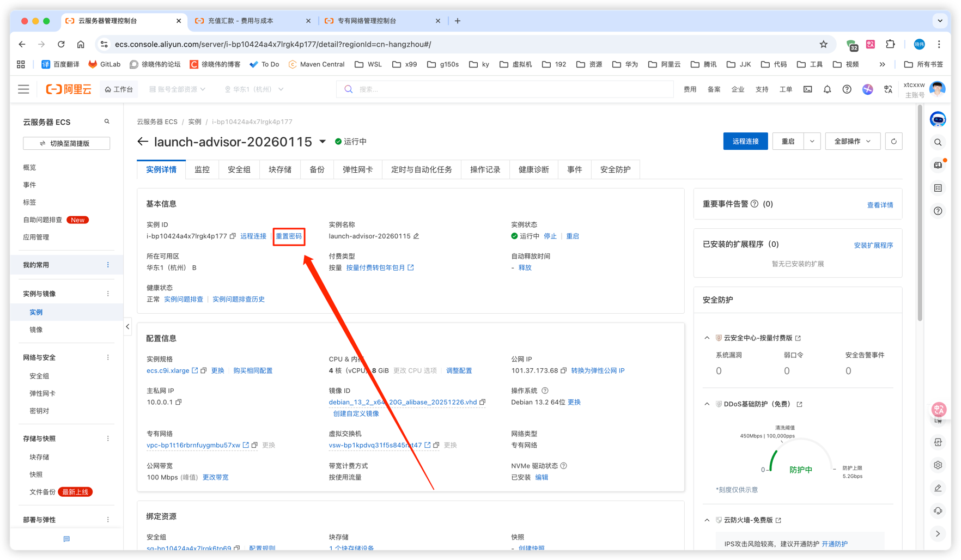961x560 pixels.
Task: Open the hamburger menu next to Aliyun logo
Action: coord(23,89)
